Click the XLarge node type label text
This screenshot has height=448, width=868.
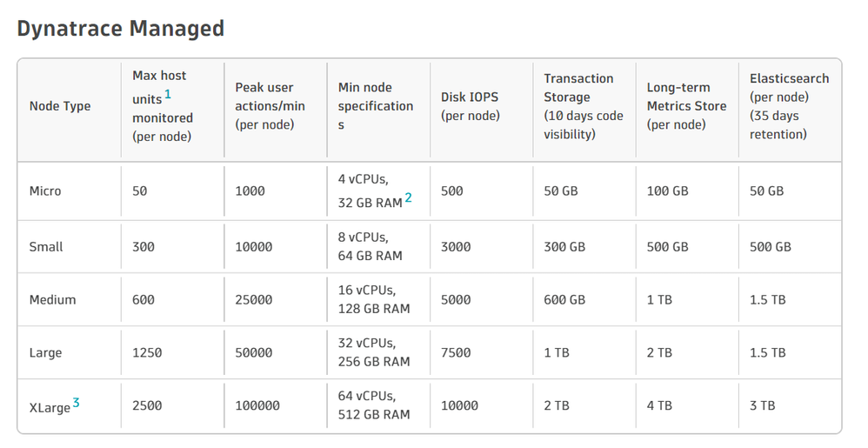pyautogui.click(x=49, y=406)
